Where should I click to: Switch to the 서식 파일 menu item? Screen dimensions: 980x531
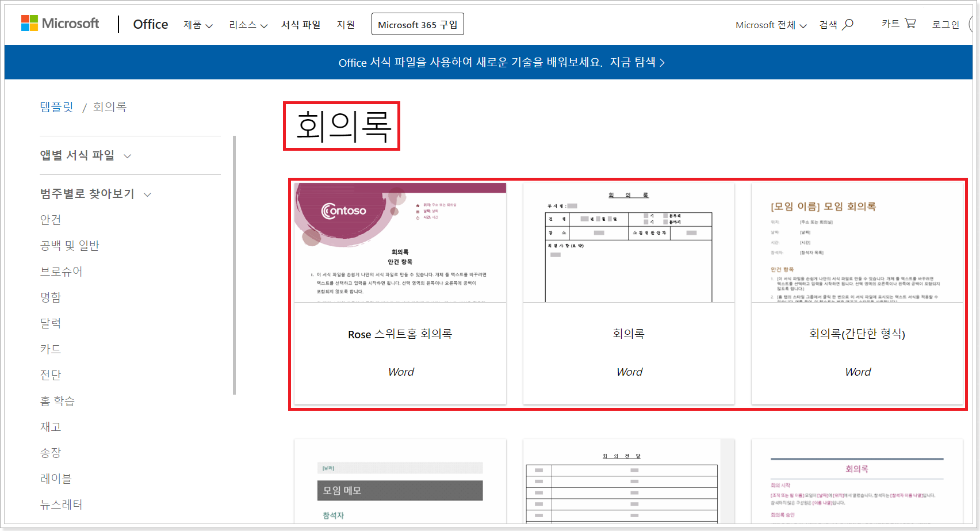pos(301,25)
